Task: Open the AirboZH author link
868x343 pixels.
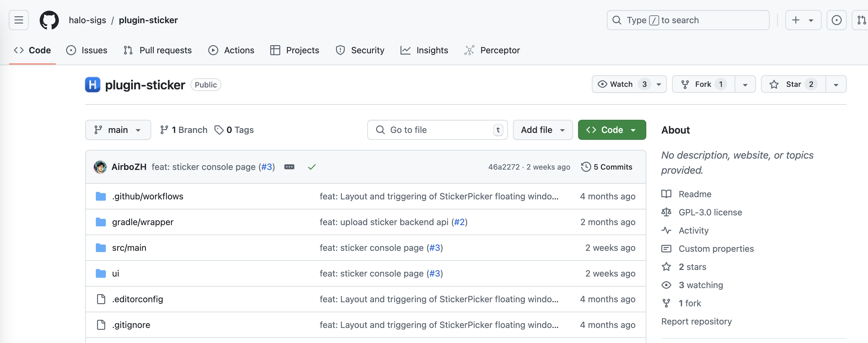Action: [129, 167]
